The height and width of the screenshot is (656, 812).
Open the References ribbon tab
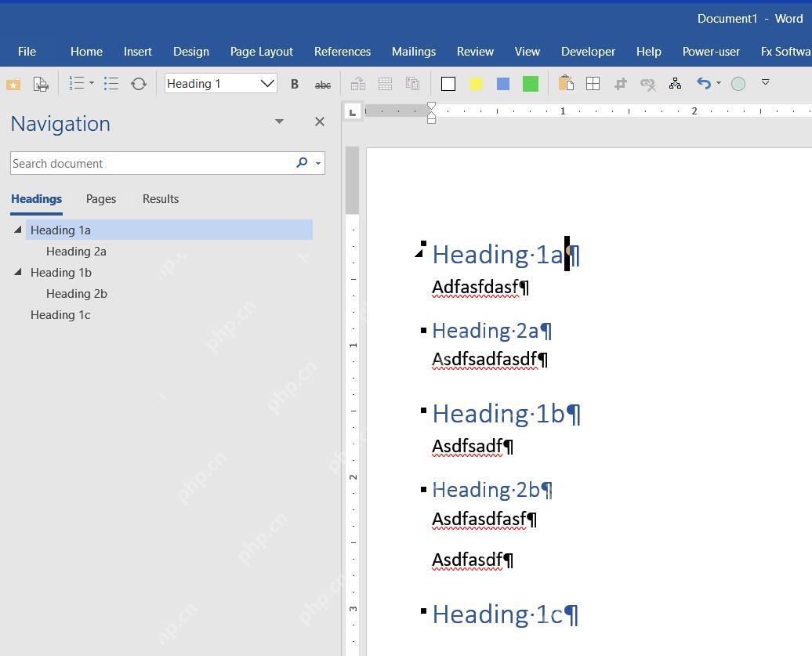[x=343, y=51]
